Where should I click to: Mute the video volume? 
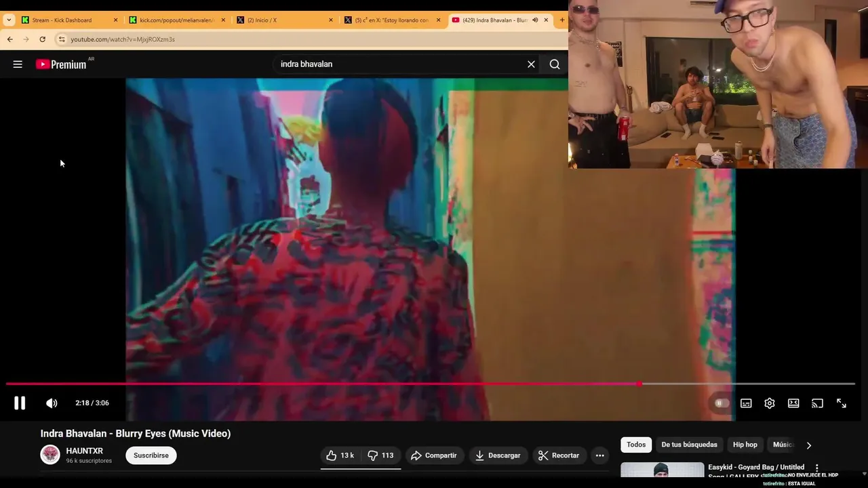coord(52,403)
